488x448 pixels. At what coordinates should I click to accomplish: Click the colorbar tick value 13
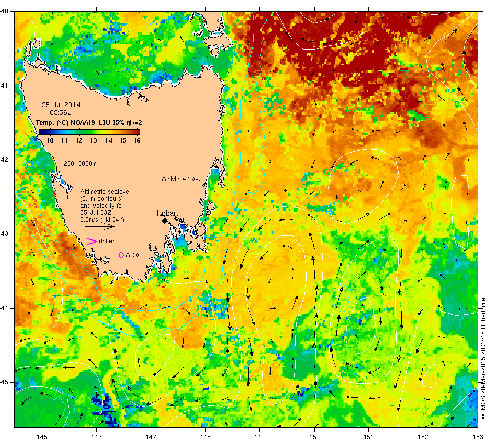pos(94,140)
